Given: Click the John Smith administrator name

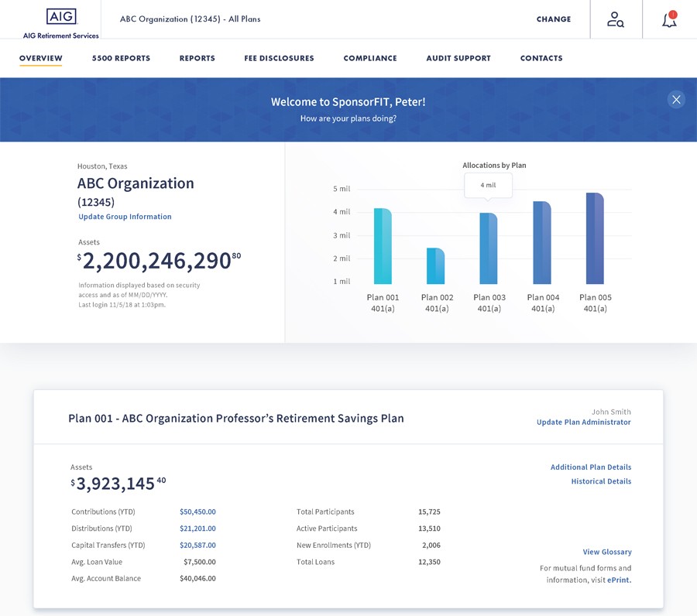Looking at the screenshot, I should [611, 412].
